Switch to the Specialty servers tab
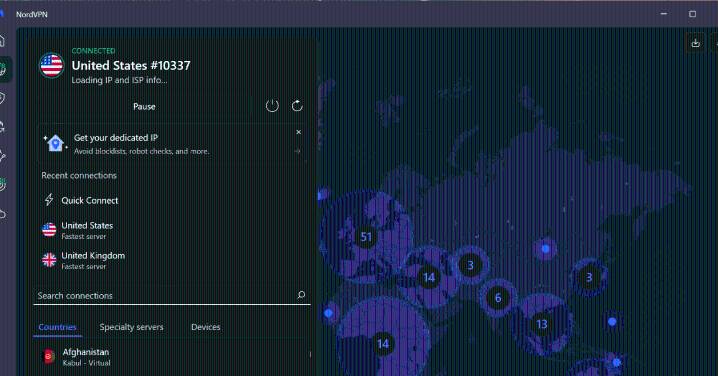The width and height of the screenshot is (718, 376). (x=131, y=327)
